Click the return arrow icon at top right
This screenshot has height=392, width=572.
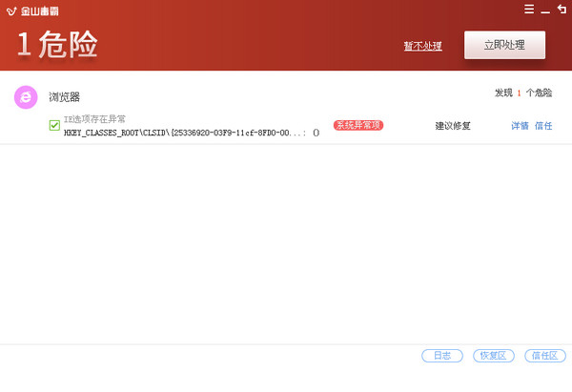(x=562, y=10)
